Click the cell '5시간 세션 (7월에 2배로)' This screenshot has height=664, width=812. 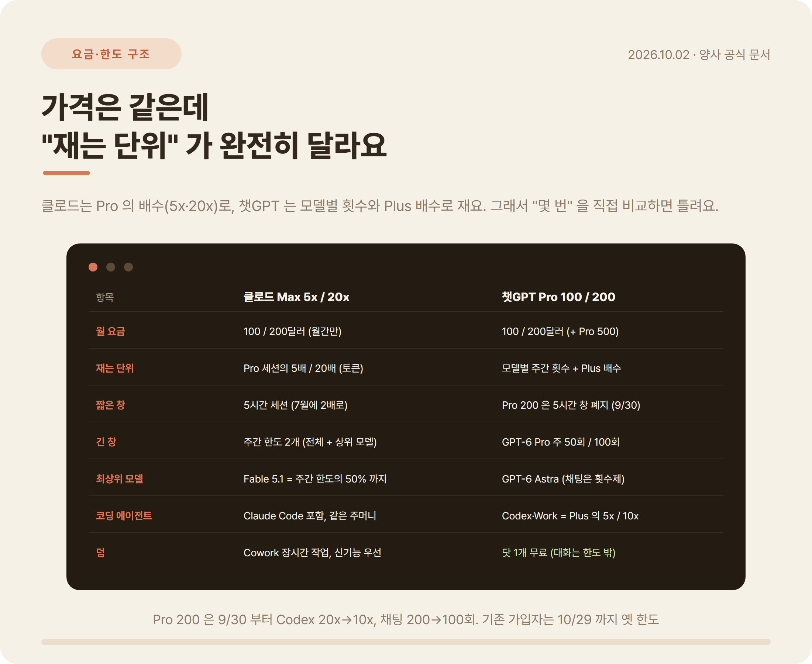295,405
